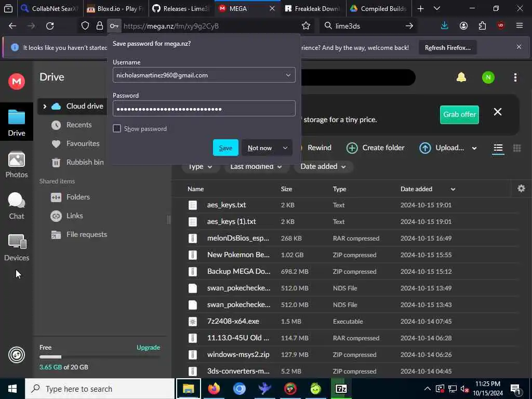532x399 pixels.
Task: Click the Grab offer button
Action: tap(459, 114)
